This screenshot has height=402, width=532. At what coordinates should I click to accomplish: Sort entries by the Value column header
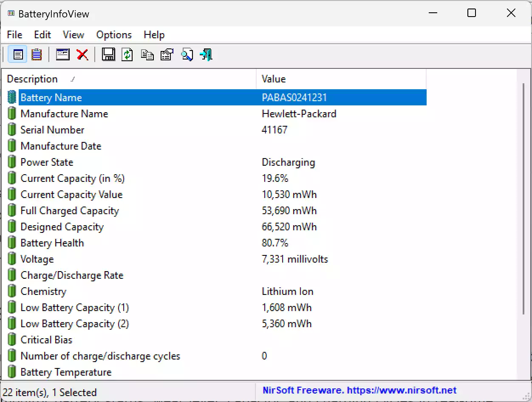point(273,79)
